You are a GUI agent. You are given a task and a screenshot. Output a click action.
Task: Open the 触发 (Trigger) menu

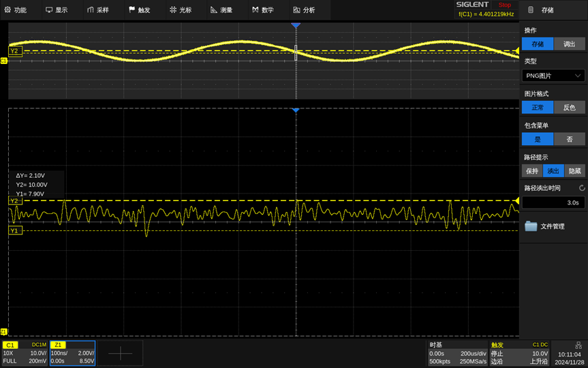pyautogui.click(x=139, y=10)
